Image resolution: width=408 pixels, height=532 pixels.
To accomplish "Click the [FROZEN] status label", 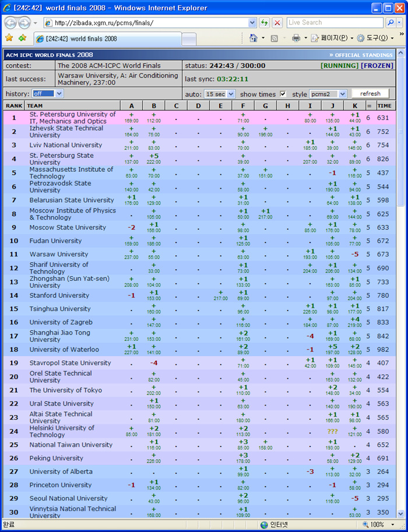I will [x=377, y=65].
